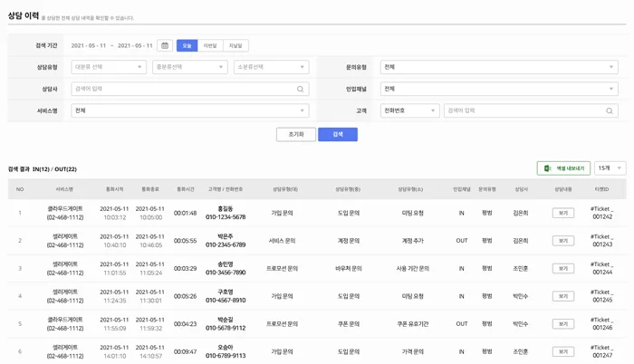Open the date range calendar picker
This screenshot has height=364, width=634.
165,45
